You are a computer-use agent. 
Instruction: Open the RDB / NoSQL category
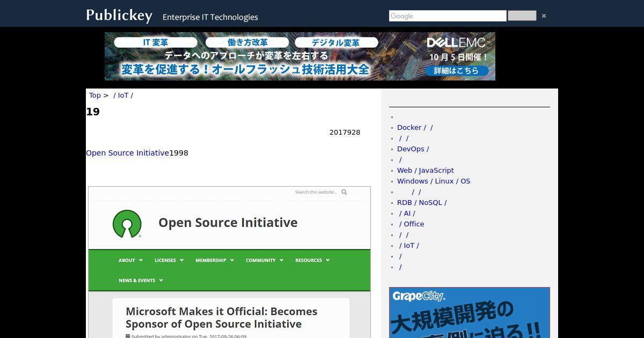(x=422, y=202)
